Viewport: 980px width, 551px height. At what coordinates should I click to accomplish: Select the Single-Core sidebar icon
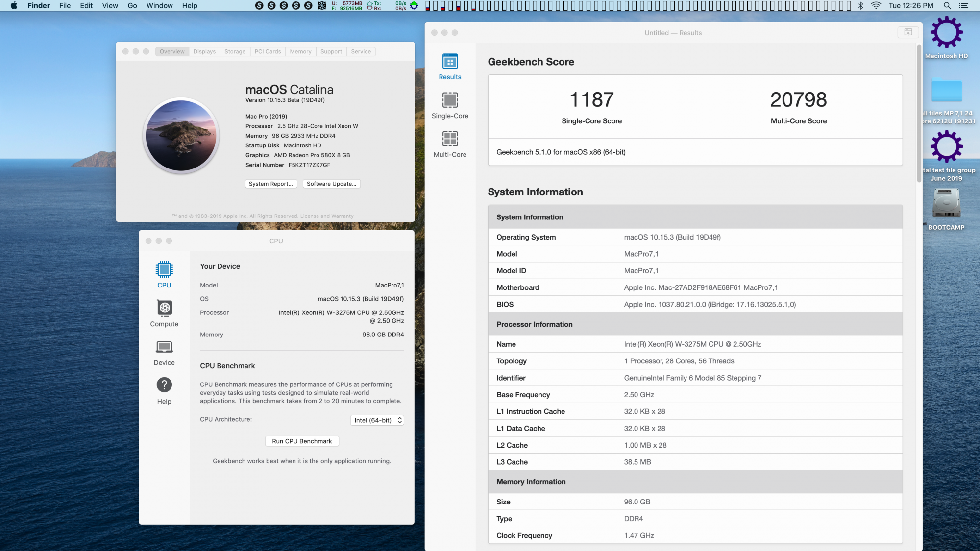click(x=450, y=101)
